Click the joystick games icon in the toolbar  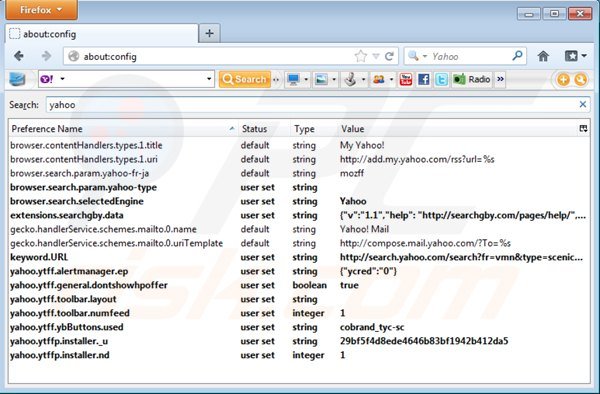click(x=350, y=80)
